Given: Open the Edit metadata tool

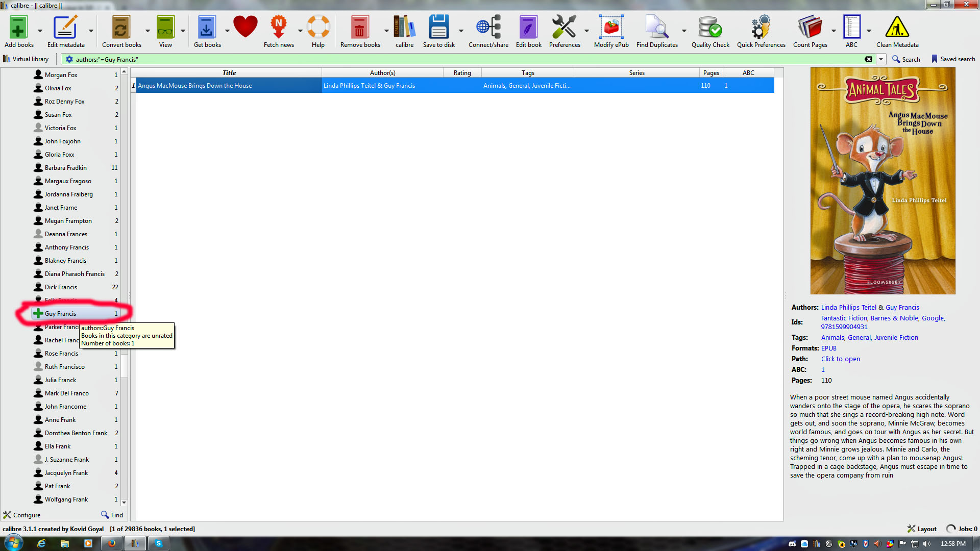Looking at the screenshot, I should pyautogui.click(x=65, y=28).
